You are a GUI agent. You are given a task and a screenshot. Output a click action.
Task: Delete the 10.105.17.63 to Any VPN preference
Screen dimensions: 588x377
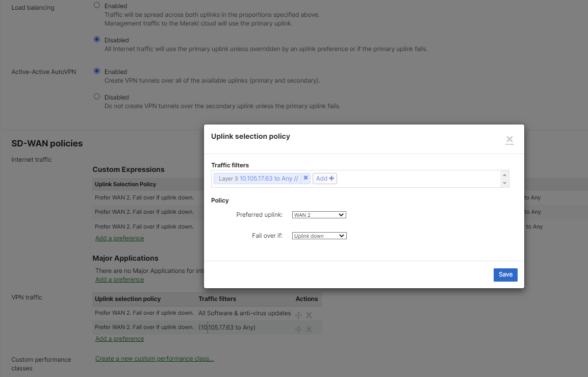click(x=309, y=329)
